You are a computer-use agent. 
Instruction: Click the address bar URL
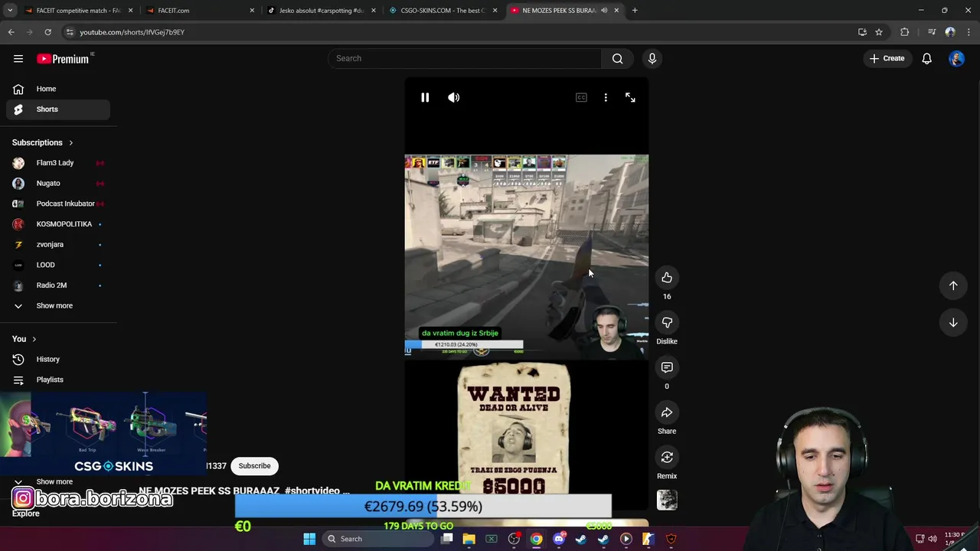pyautogui.click(x=132, y=32)
